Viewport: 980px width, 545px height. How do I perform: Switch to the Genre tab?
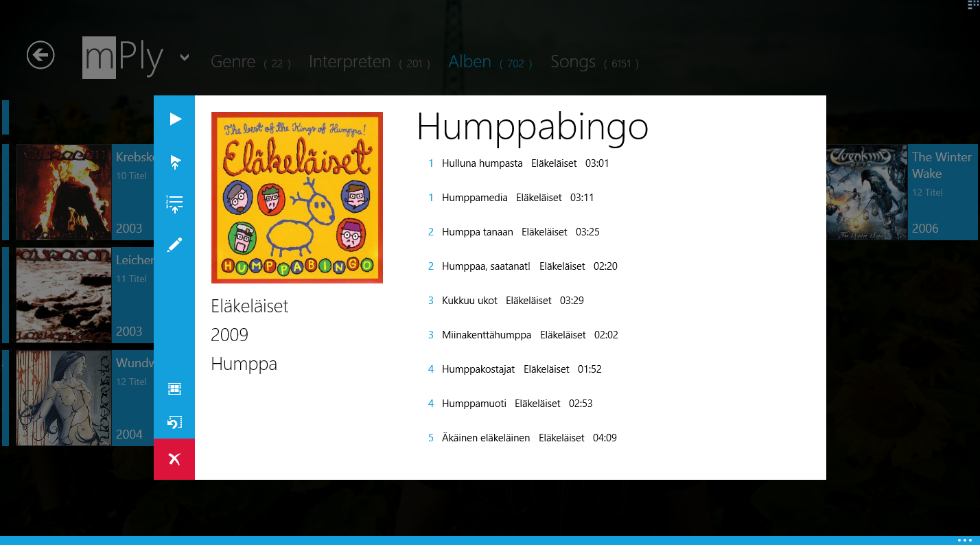(x=233, y=62)
